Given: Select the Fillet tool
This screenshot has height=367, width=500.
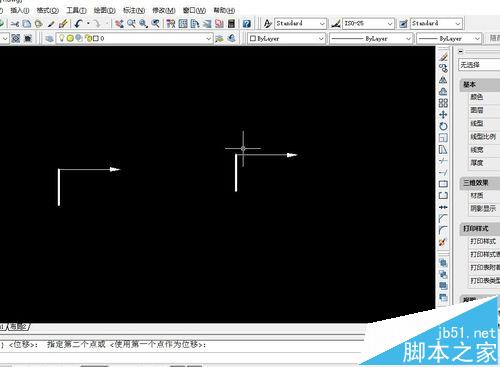Looking at the screenshot, I should click(x=443, y=230).
